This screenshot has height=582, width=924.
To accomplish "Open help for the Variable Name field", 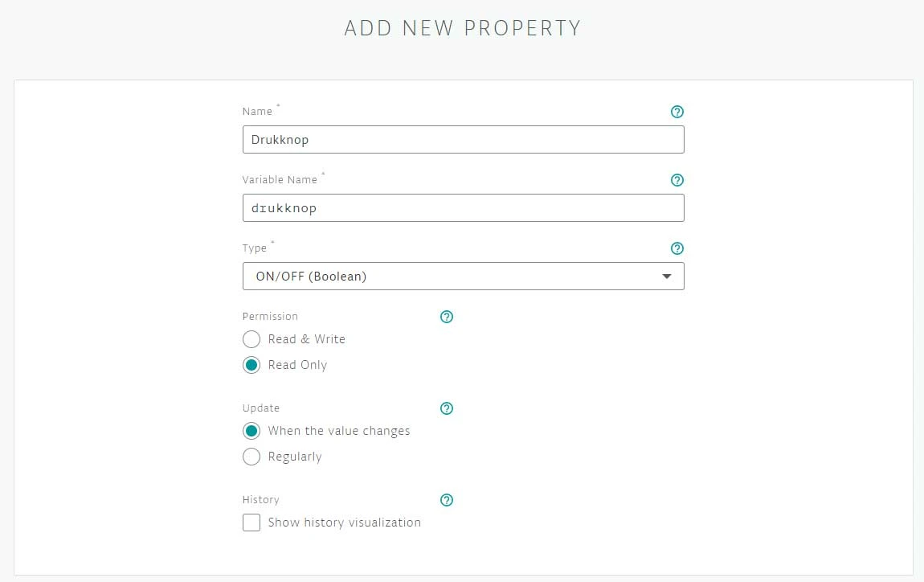I will coord(677,180).
